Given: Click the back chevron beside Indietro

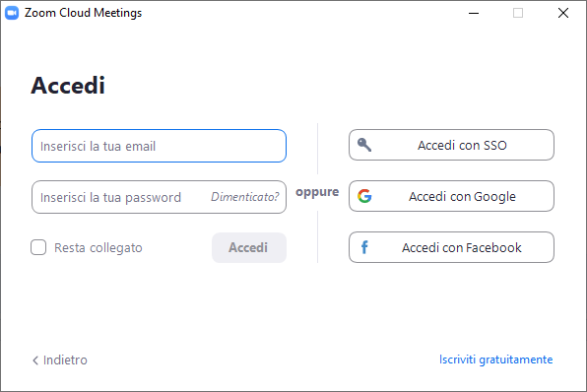Looking at the screenshot, I should pos(35,360).
